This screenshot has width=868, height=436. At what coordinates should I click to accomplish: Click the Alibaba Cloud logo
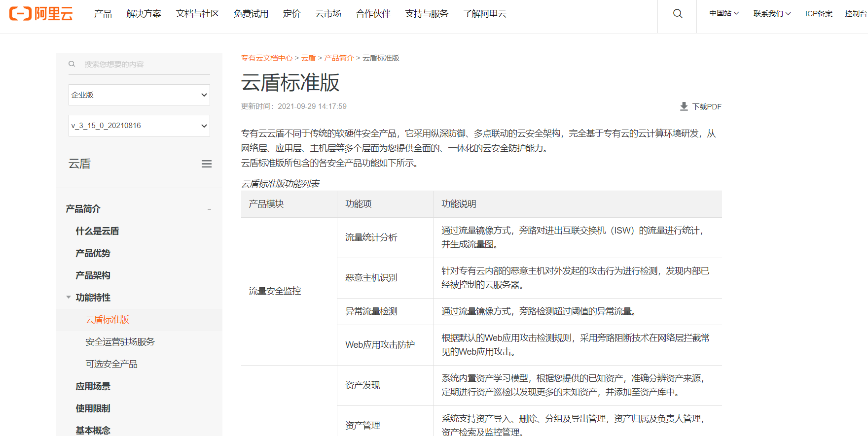[41, 14]
